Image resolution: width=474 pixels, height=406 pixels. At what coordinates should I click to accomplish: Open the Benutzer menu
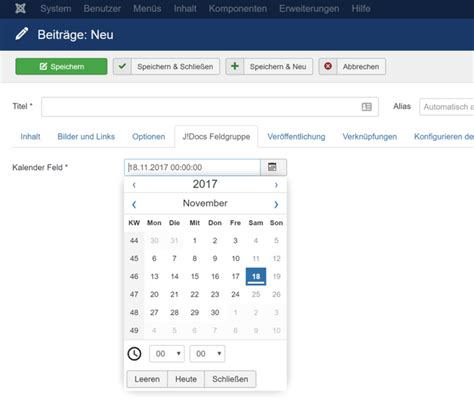102,9
